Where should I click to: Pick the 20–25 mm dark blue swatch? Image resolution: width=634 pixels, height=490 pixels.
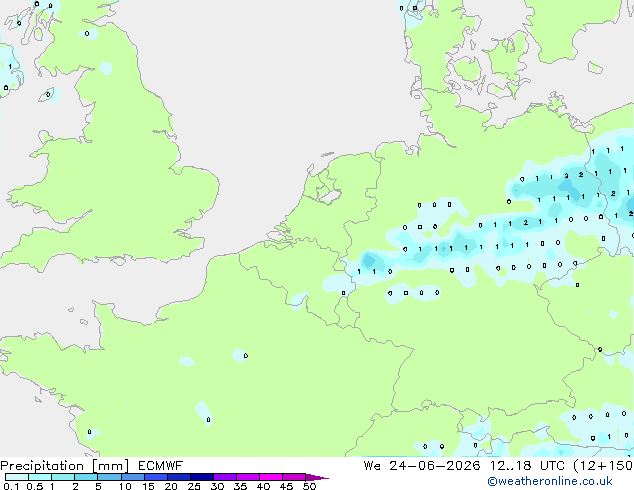click(x=179, y=477)
